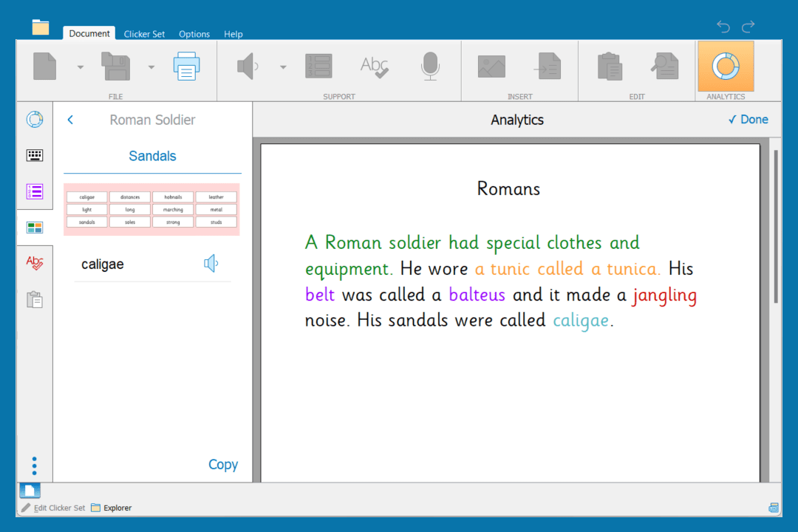Print the document with the printer icon
The width and height of the screenshot is (798, 532).
pyautogui.click(x=186, y=66)
